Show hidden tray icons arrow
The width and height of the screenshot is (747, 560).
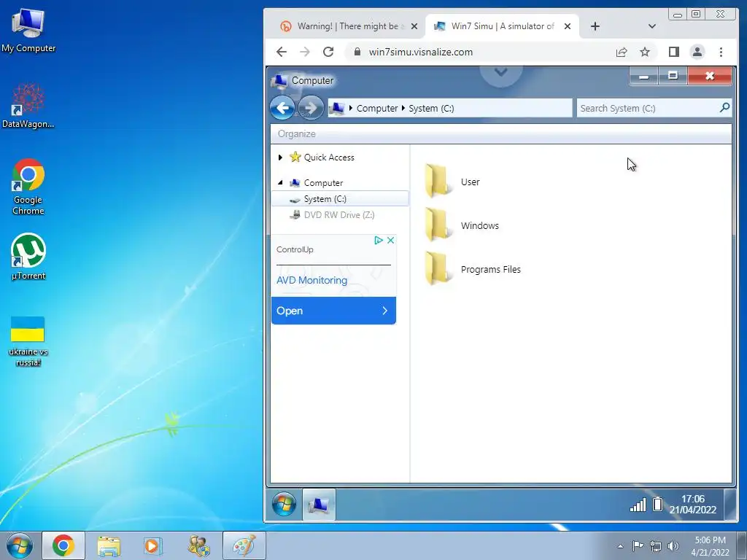tap(620, 546)
